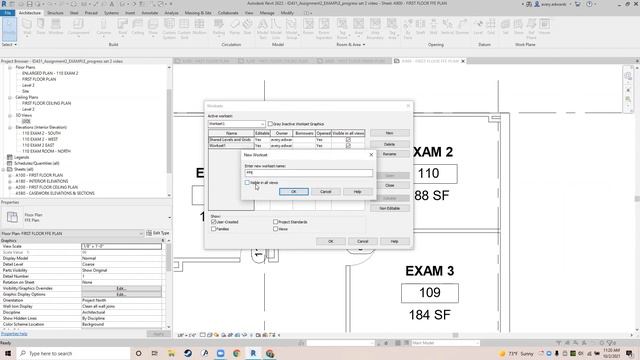The height and width of the screenshot is (360, 640).
Task: Select the Curtain System tool
Action: click(169, 28)
